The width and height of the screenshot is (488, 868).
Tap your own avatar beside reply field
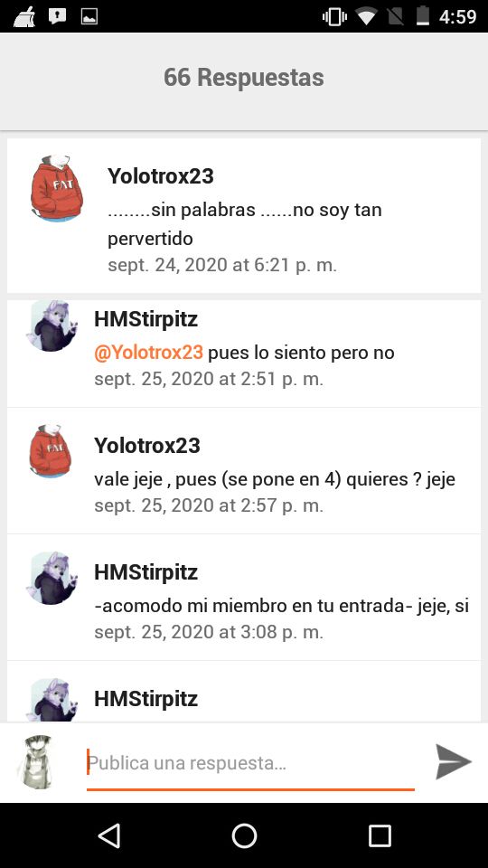click(x=38, y=761)
